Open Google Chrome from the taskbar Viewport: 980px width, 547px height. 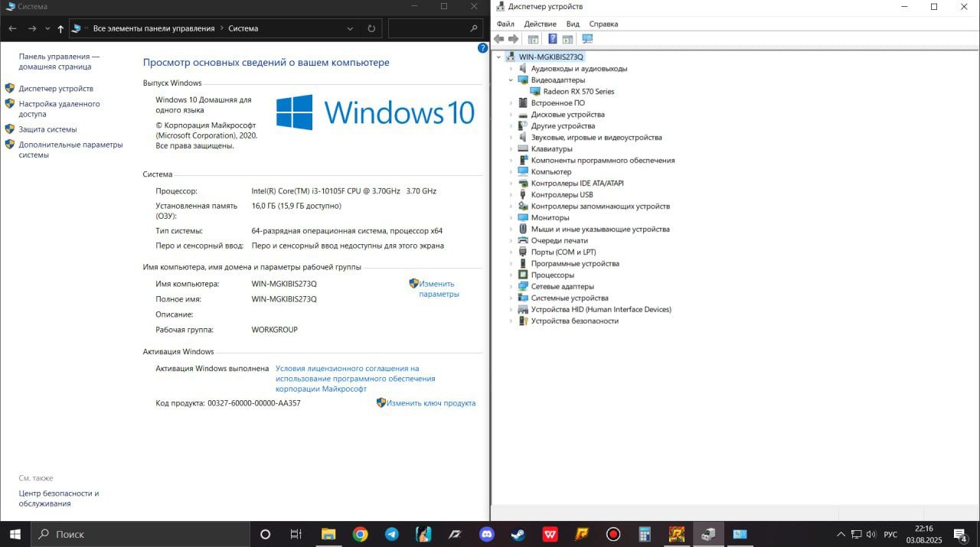coord(360,534)
